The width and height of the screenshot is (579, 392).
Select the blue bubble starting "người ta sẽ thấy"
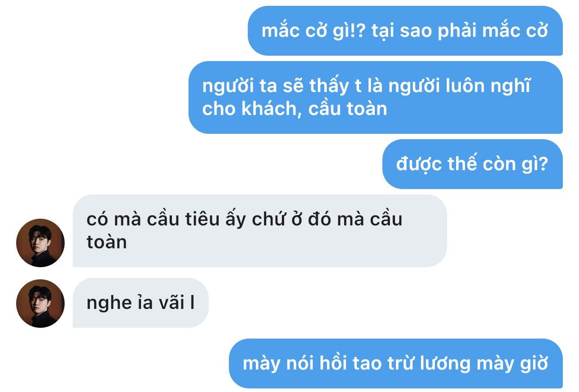click(376, 97)
